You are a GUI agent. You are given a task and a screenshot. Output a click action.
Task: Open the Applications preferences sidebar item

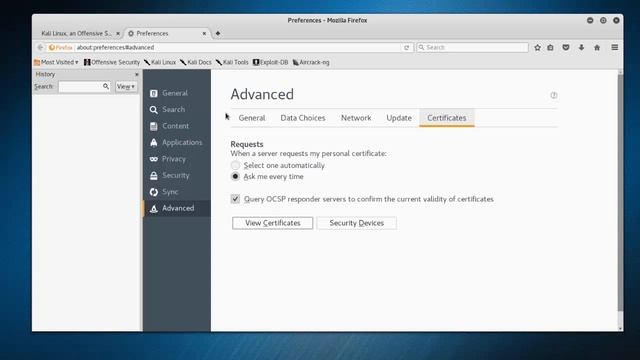click(x=177, y=142)
